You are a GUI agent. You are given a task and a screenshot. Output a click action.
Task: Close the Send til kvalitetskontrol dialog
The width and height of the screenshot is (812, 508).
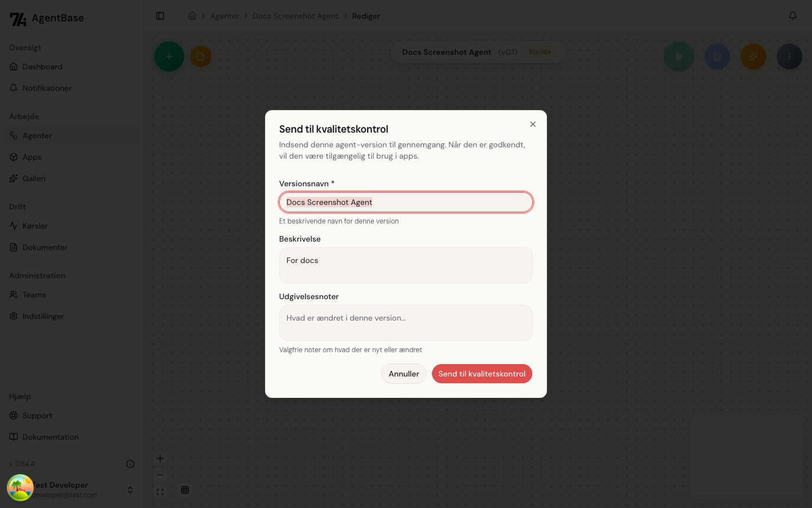click(533, 124)
